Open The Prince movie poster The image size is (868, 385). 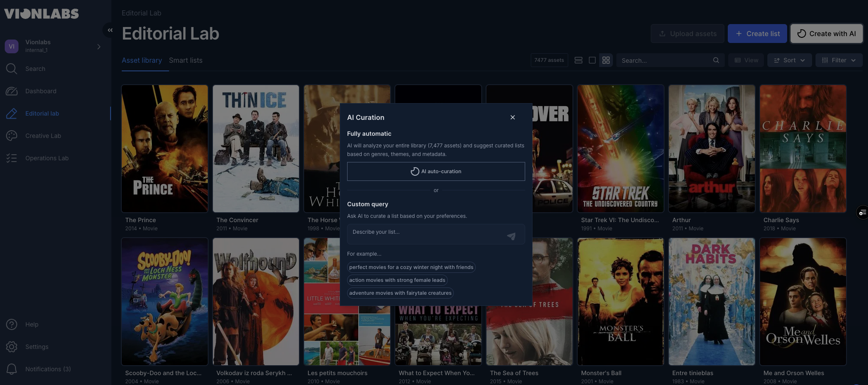click(165, 149)
